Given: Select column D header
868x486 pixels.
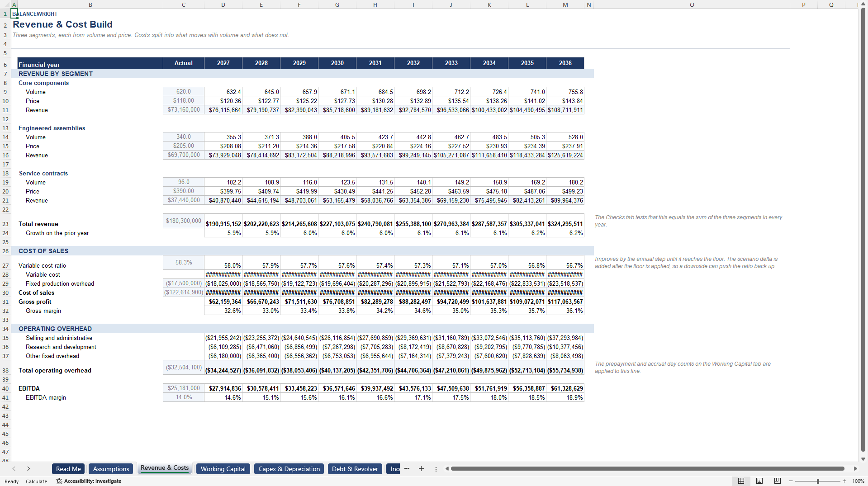Looking at the screenshot, I should pos(223,5).
